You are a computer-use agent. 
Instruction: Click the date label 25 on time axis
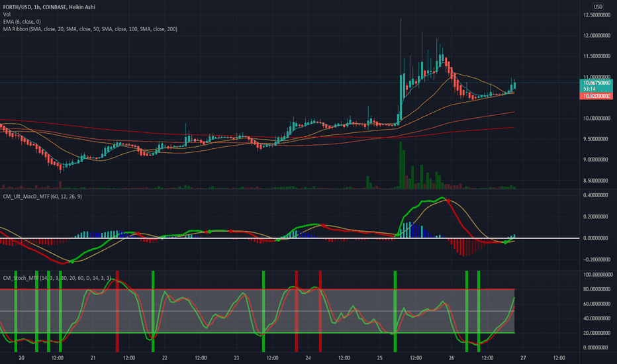coord(380,357)
